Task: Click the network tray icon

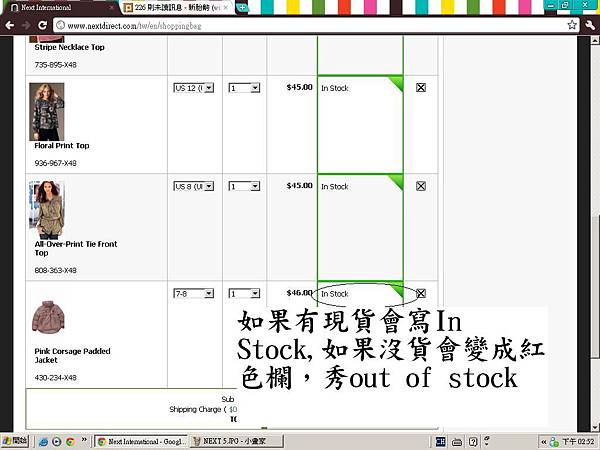Action: (554, 442)
